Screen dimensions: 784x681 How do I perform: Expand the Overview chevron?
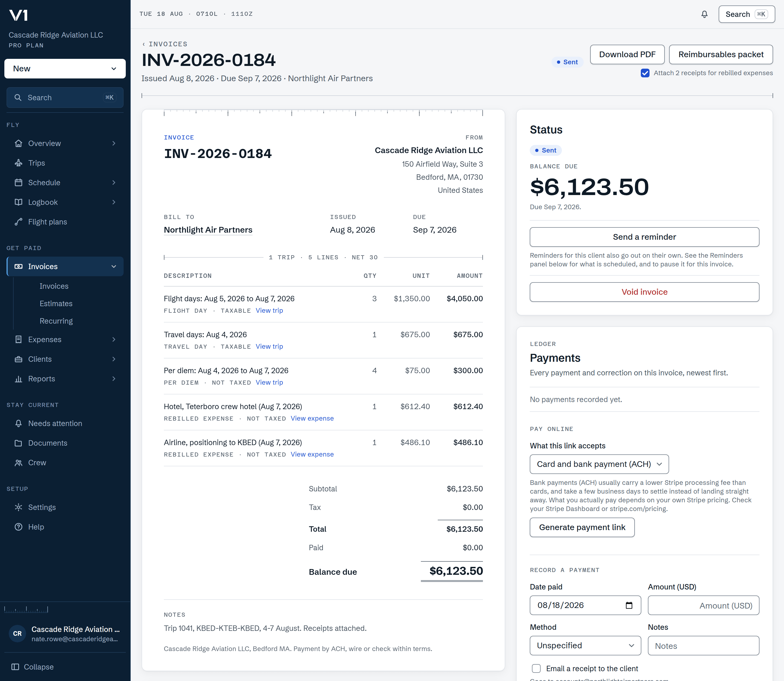coord(114,143)
